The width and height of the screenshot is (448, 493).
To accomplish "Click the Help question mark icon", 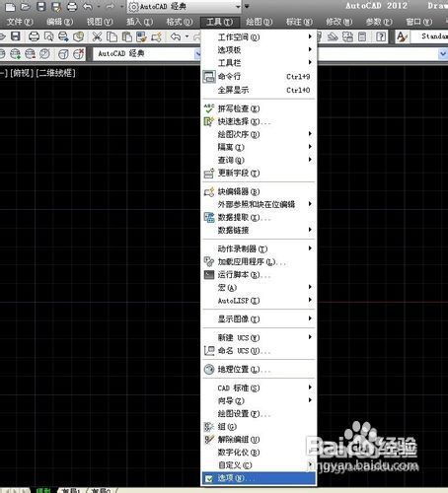I will 381,36.
